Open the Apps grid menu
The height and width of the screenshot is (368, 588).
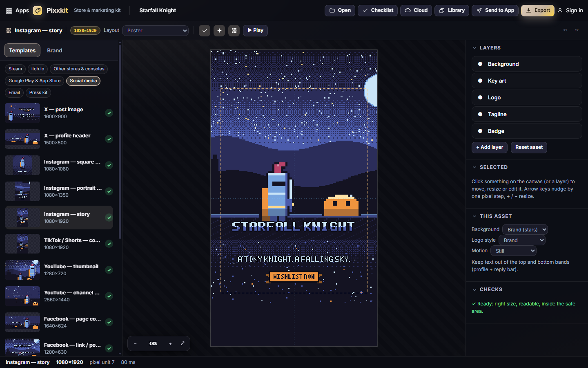[x=17, y=11]
